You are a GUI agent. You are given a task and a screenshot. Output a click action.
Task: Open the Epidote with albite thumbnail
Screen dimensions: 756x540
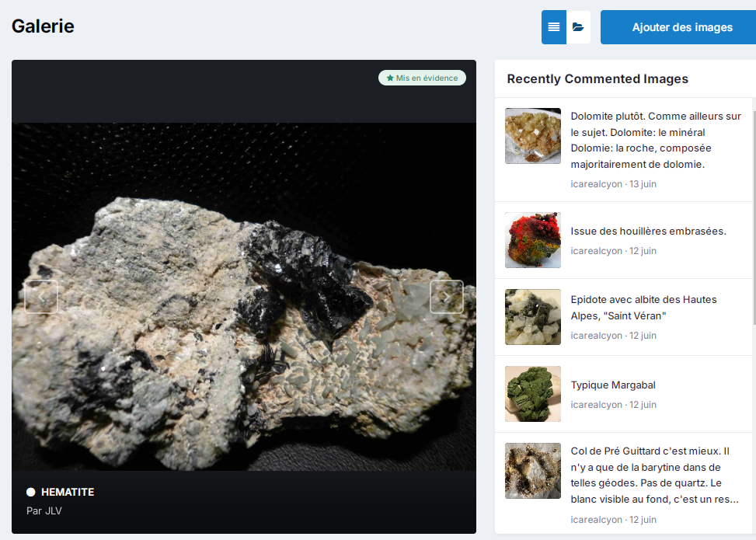coord(533,317)
